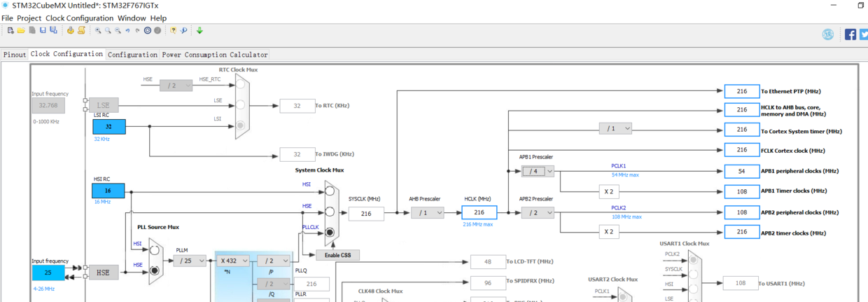The width and height of the screenshot is (868, 302).
Task: Click the ST community round icon
Action: (x=828, y=34)
